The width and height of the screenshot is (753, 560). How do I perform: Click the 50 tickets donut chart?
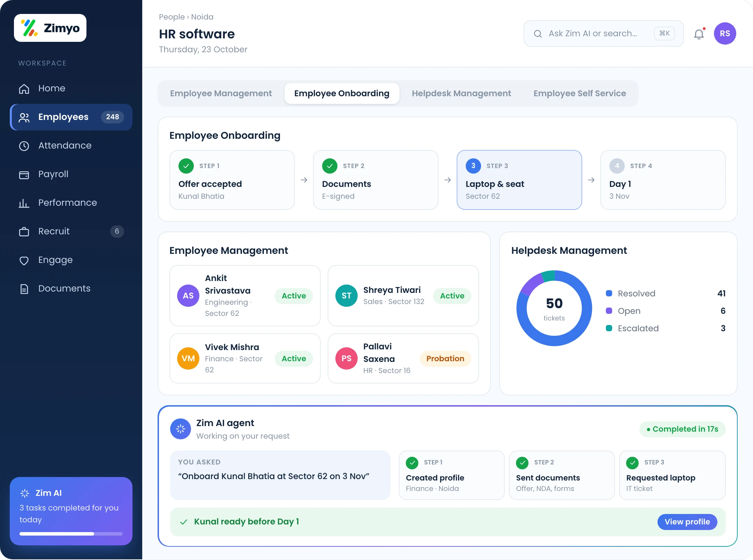(554, 308)
